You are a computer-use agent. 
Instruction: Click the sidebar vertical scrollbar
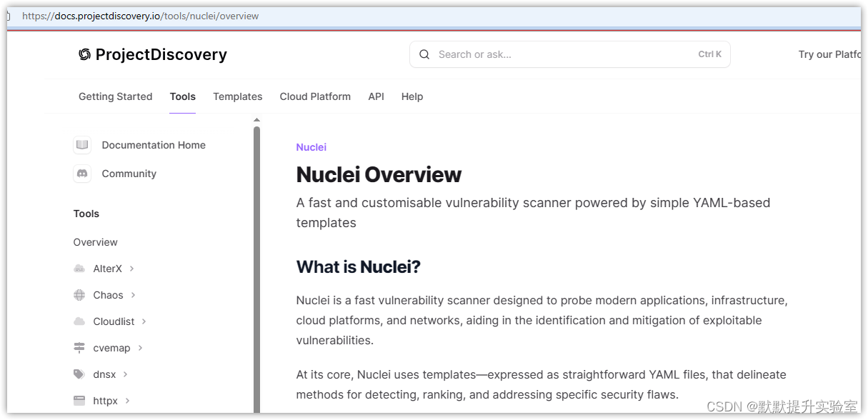click(257, 269)
